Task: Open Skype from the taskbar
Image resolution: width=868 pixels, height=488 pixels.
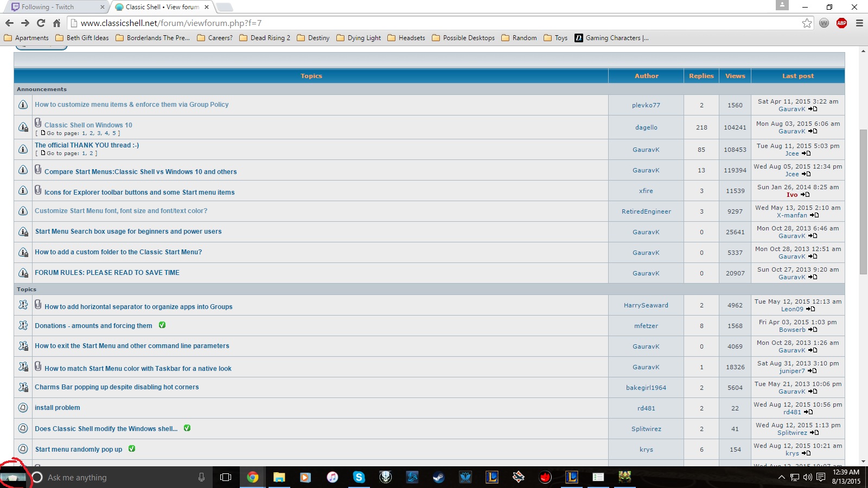Action: 359,477
